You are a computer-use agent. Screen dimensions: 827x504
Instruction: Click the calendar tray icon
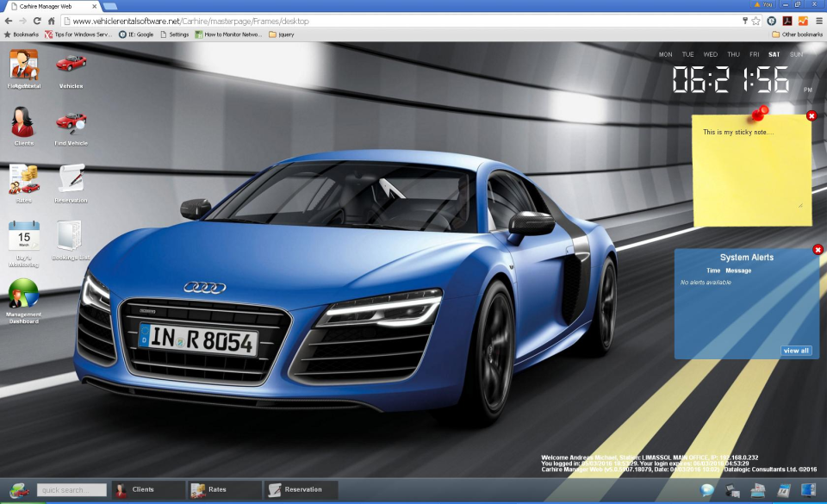pyautogui.click(x=783, y=490)
